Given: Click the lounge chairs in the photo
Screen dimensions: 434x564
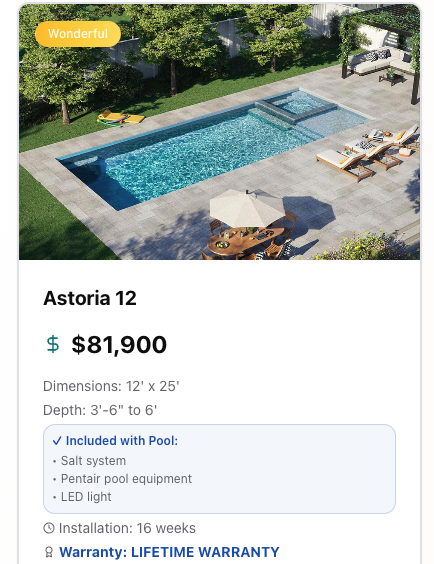Looking at the screenshot, I should pyautogui.click(x=367, y=151).
